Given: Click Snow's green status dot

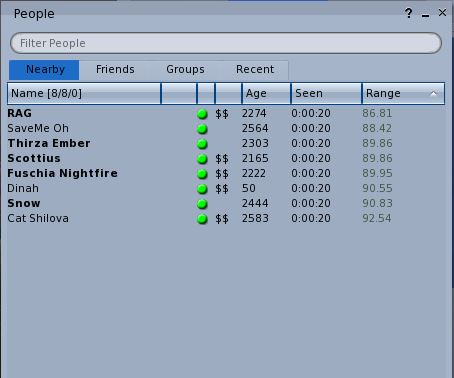Looking at the screenshot, I should (202, 204).
